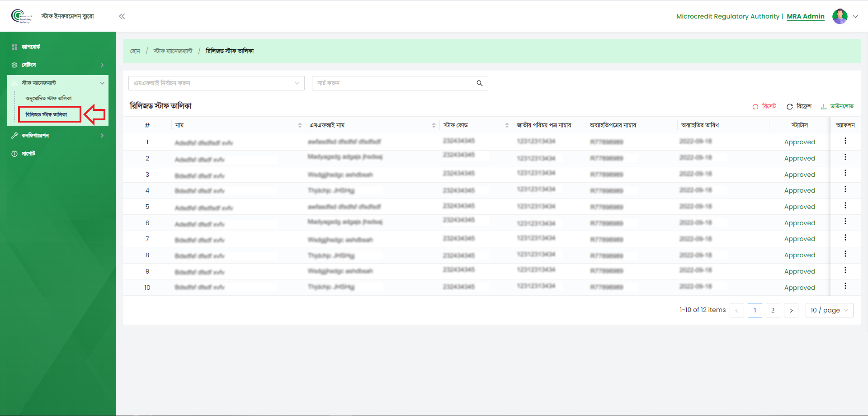Click the Staff Management breadcrumb link
Image resolution: width=868 pixels, height=416 pixels.
pyautogui.click(x=173, y=51)
